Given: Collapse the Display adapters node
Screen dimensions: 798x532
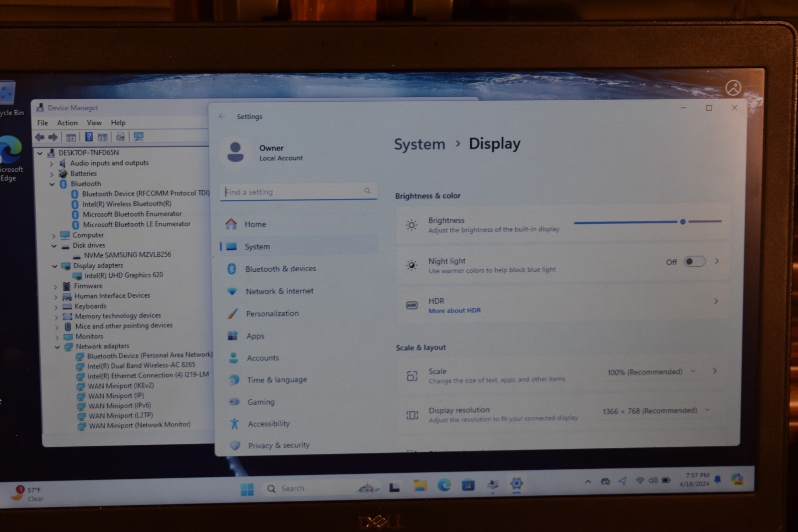Looking at the screenshot, I should click(x=54, y=266).
